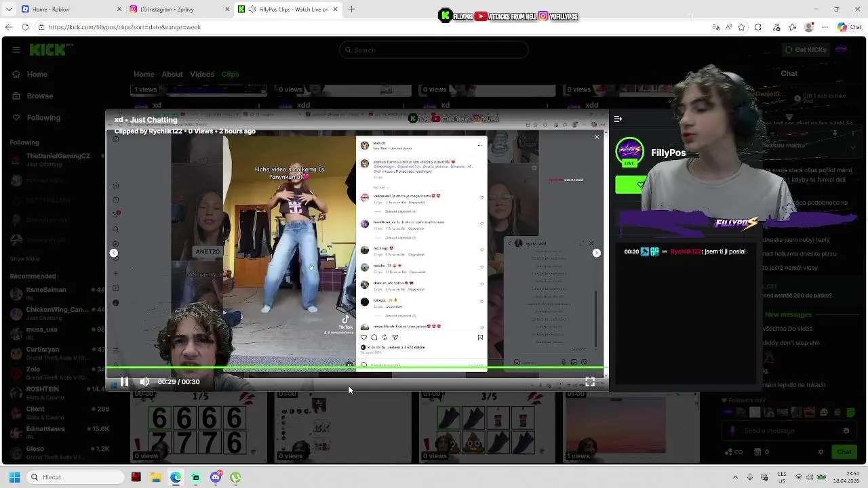Open the Kick hamburger menu

point(16,49)
